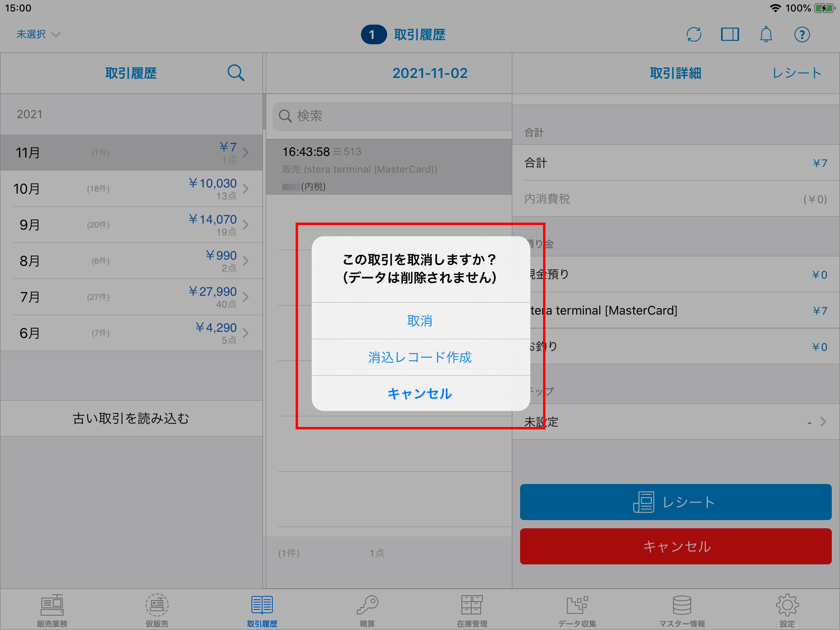Expand the 10月 row chevron
840x630 pixels.
[x=246, y=189]
